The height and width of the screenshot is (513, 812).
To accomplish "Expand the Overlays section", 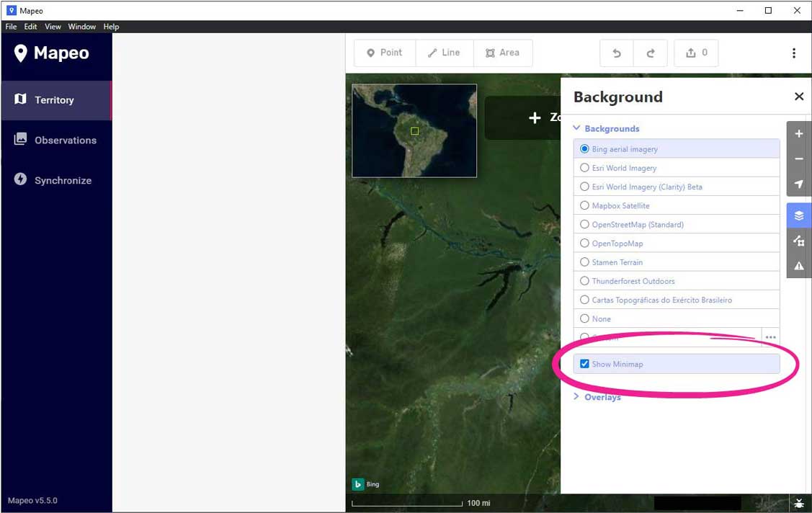I will pos(597,397).
